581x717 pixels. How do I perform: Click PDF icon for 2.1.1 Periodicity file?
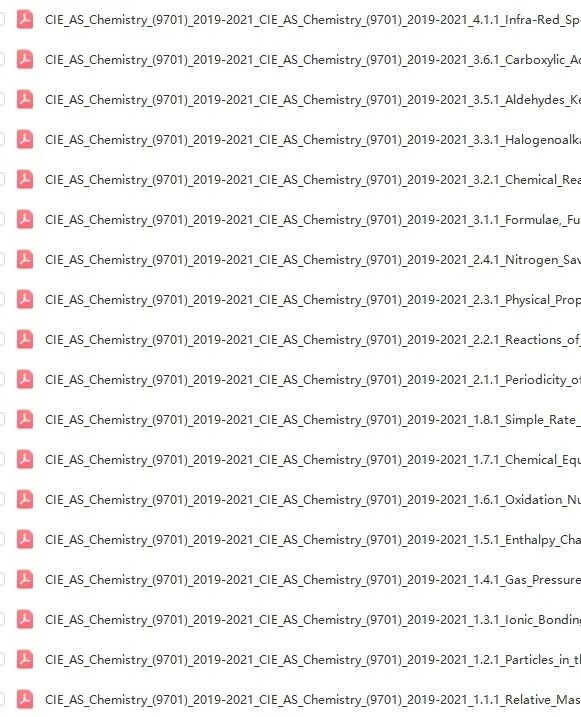click(25, 379)
